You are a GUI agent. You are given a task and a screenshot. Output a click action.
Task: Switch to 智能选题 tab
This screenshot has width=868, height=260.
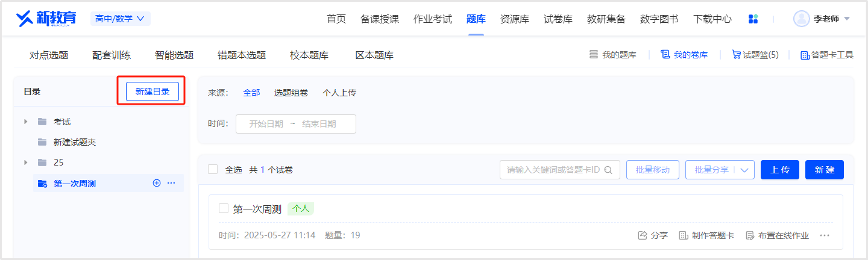(174, 55)
